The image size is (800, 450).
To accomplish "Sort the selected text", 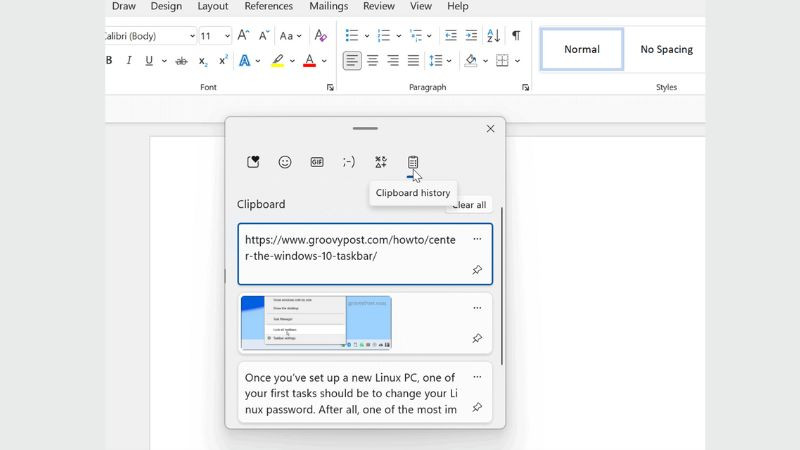I will point(493,35).
